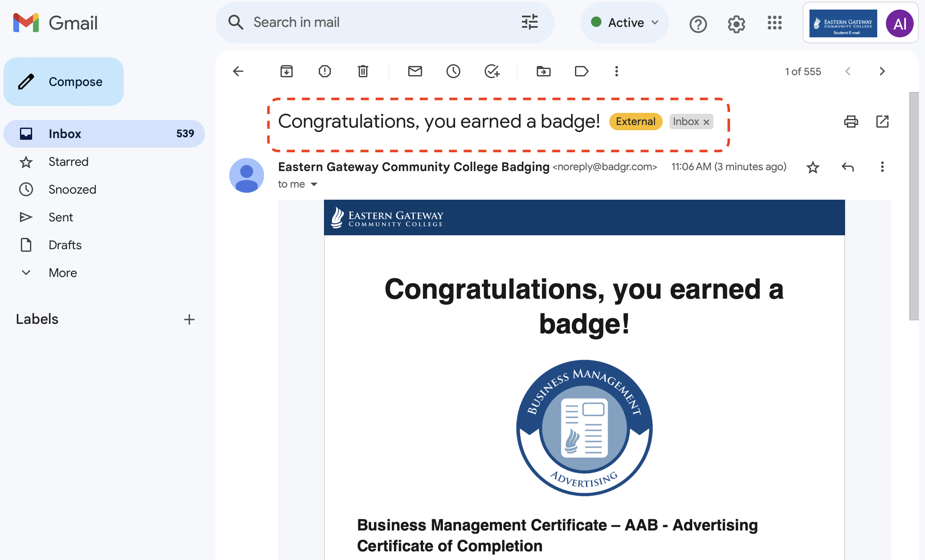The width and height of the screenshot is (925, 560).
Task: Open the Labels tag icon
Action: (x=581, y=71)
